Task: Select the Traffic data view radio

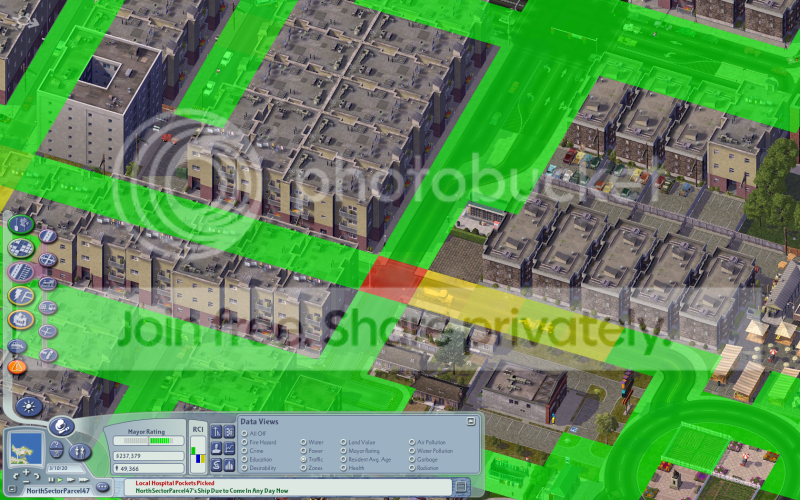Action: (x=304, y=459)
